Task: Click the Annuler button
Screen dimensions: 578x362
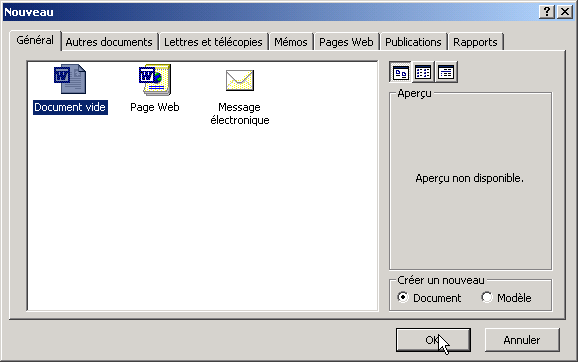Action: point(522,340)
